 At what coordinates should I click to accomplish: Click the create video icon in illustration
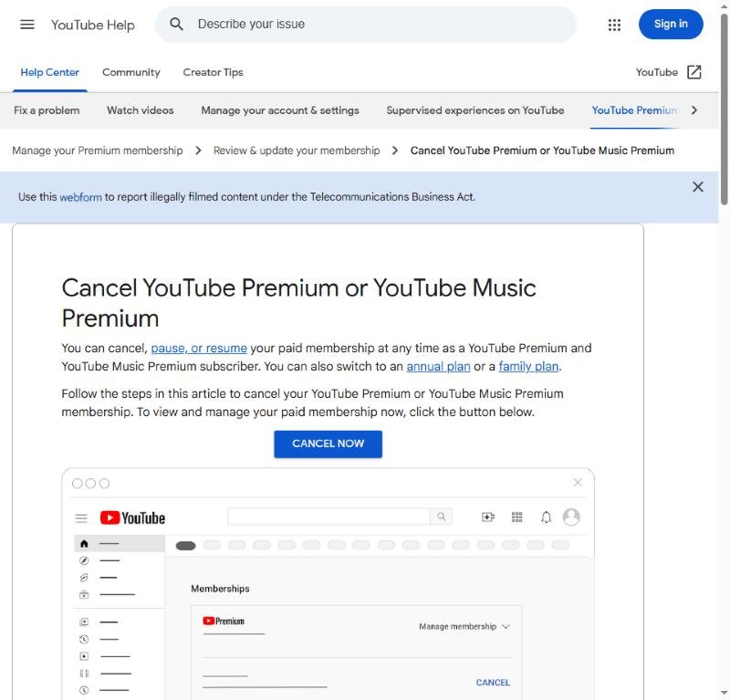[488, 517]
